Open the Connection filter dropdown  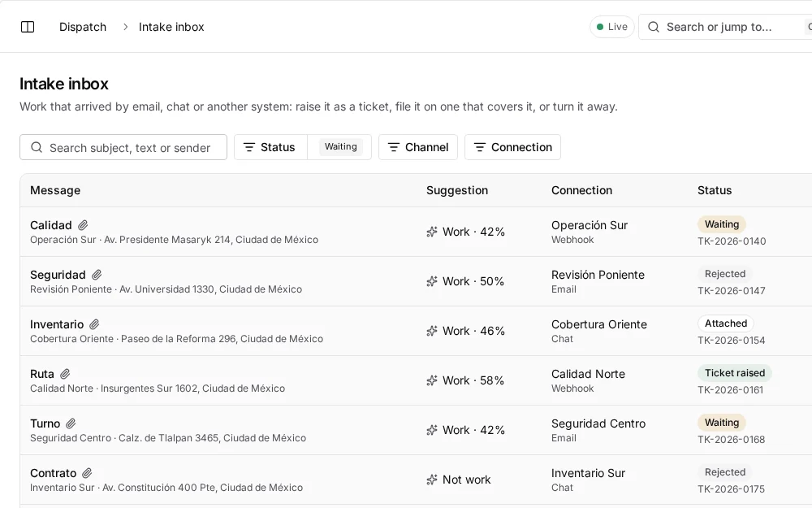click(x=512, y=147)
